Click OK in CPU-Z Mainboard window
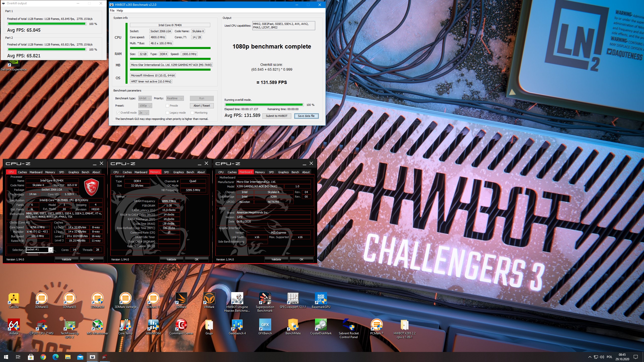This screenshot has height=362, width=644. coord(301,259)
